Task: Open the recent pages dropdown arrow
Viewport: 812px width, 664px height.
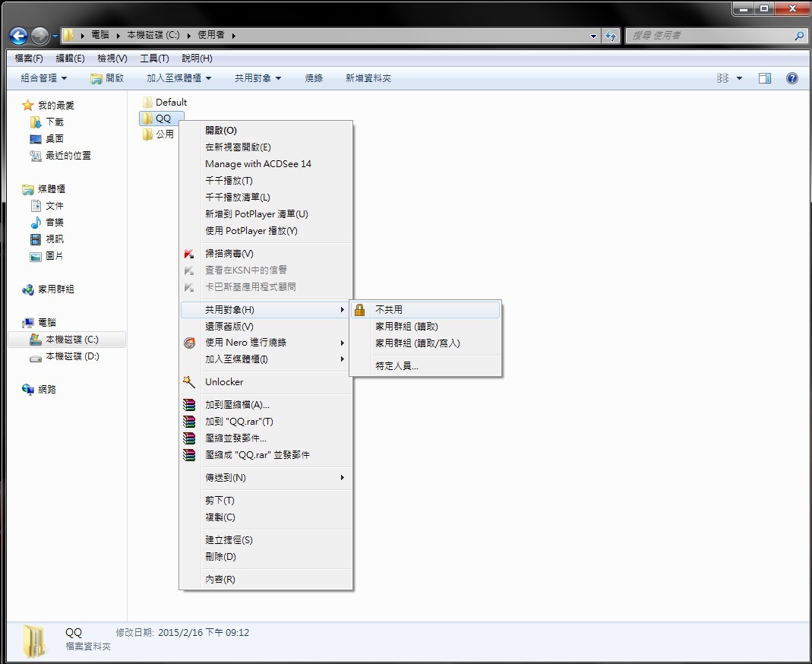Action: 55,36
